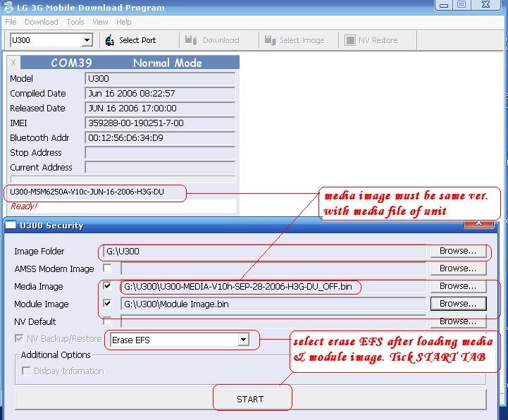Open the Help menu
Screen dimensions: 508x420
tap(124, 22)
